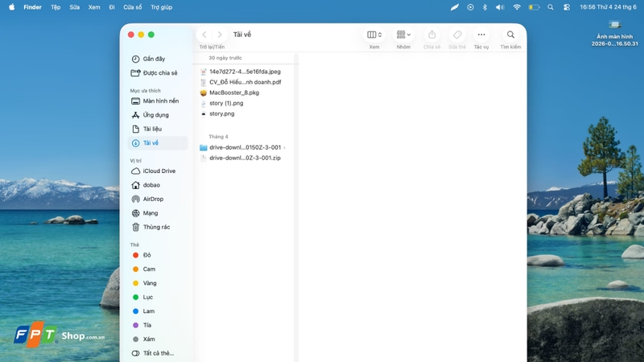Click the Bluetooth menu bar icon
The width and height of the screenshot is (644, 362).
pyautogui.click(x=485, y=7)
